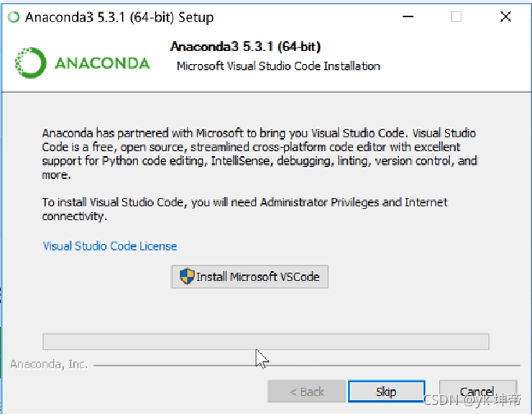Open the Visual Studio Code License link
532x415 pixels.
(109, 246)
